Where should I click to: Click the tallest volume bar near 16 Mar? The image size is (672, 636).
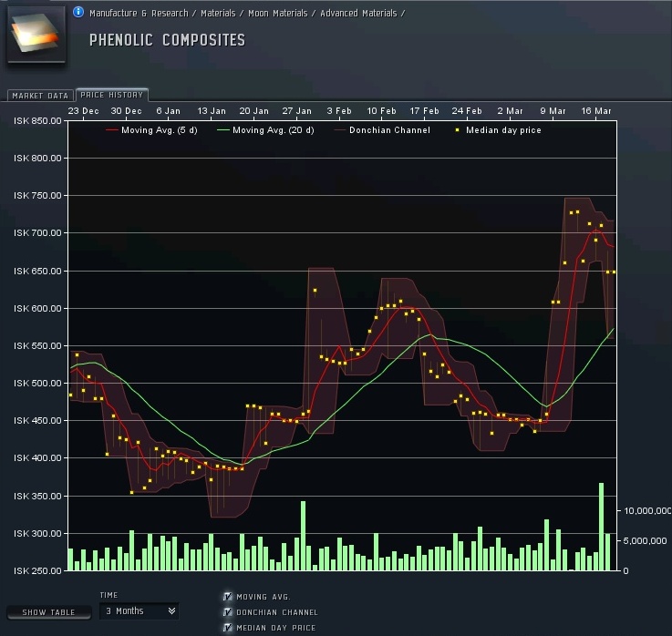click(x=601, y=527)
